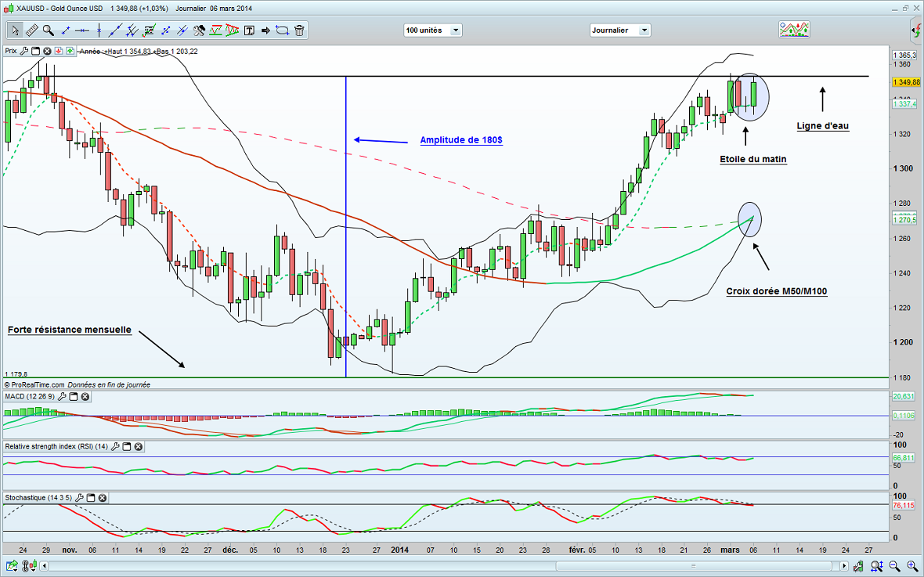
Task: Open the hammer and wrench settings tool
Action: coord(199,31)
